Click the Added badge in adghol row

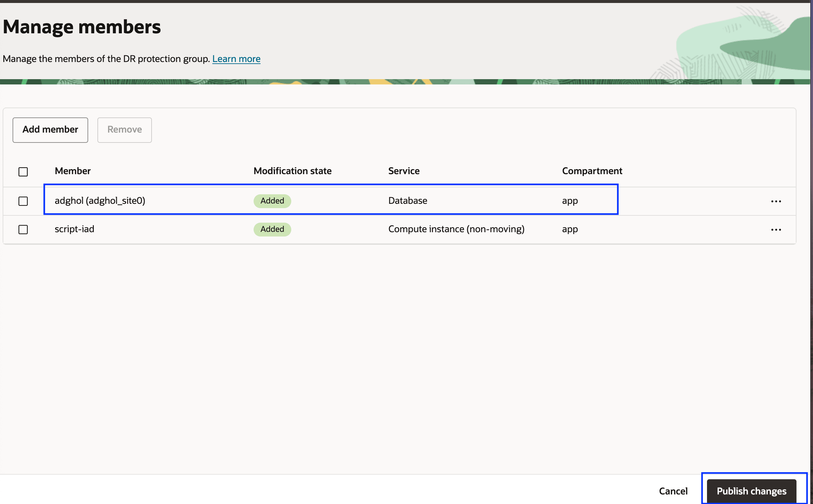(272, 201)
